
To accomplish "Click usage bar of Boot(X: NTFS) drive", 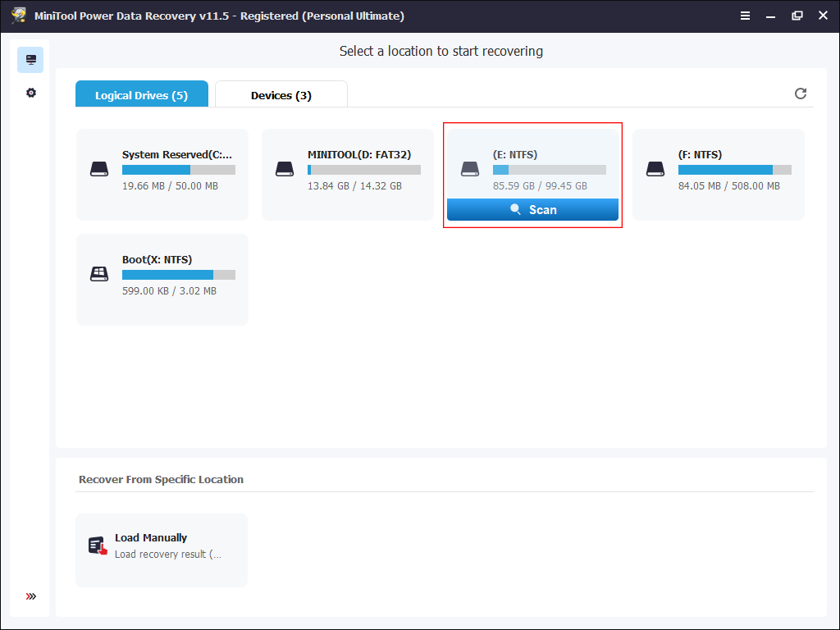I will tap(178, 275).
